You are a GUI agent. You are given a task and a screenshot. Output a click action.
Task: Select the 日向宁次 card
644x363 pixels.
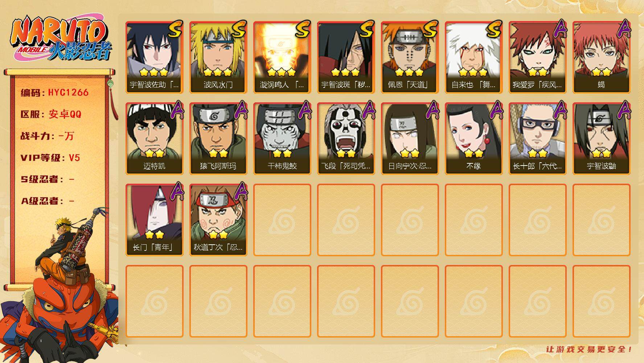click(x=410, y=138)
